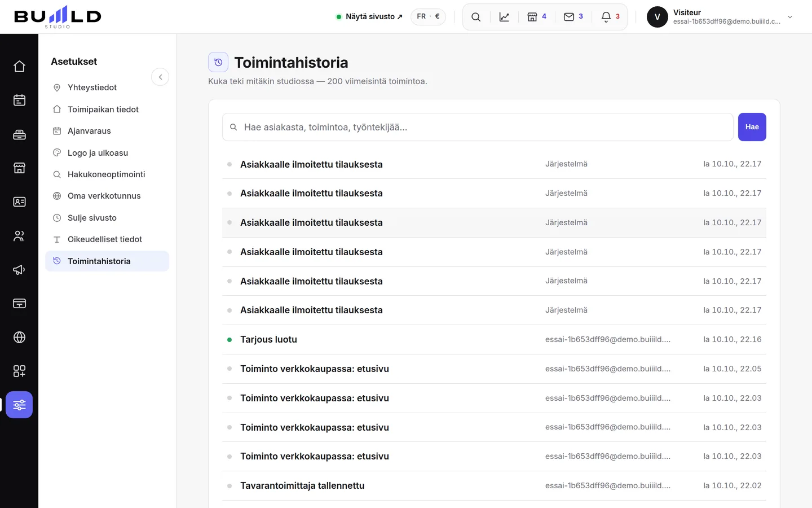Open the orders shop icon with badge 4

tap(537, 17)
